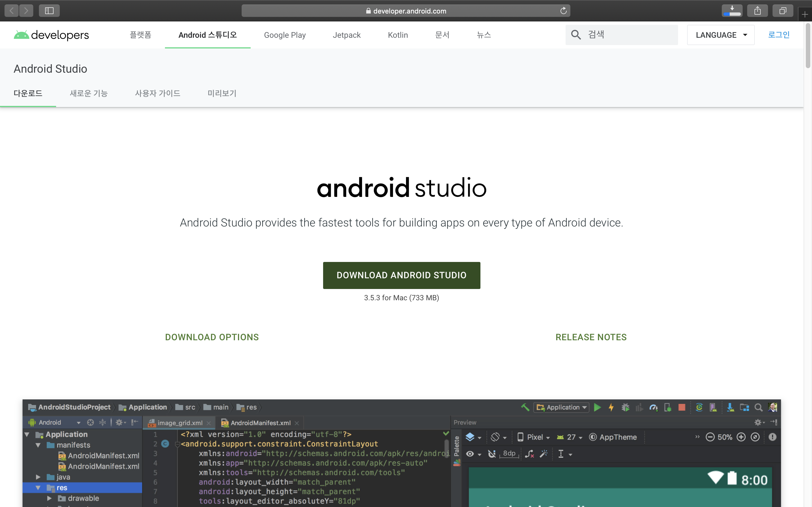812x507 pixels.
Task: Switch to the 새로운 기능 tab
Action: pos(89,93)
